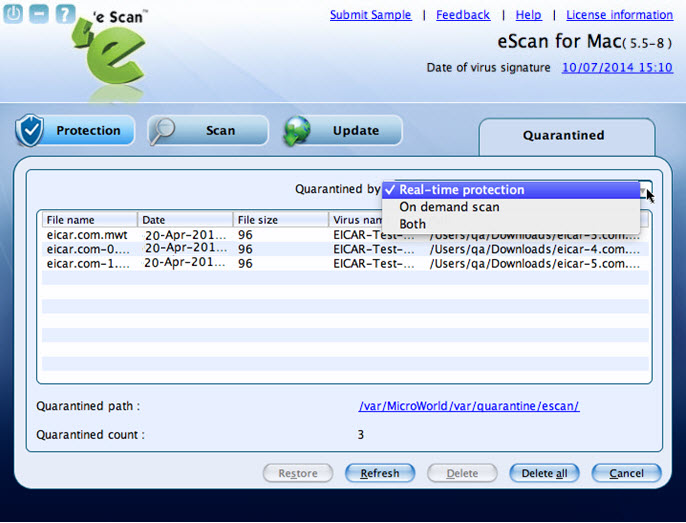
Task: Click the power icon at top left
Action: click(x=13, y=14)
